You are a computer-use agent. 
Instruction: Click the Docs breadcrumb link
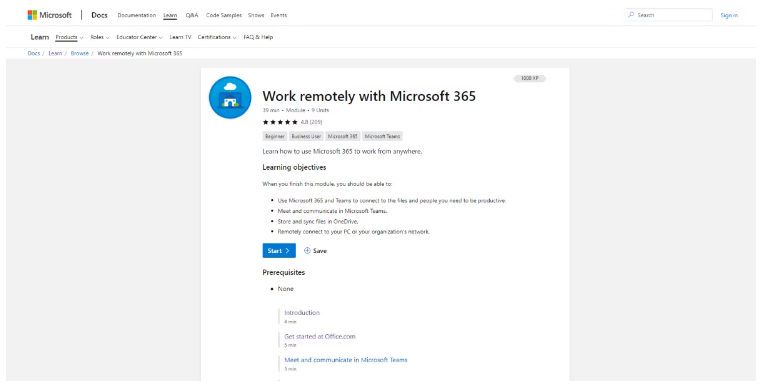[34, 53]
